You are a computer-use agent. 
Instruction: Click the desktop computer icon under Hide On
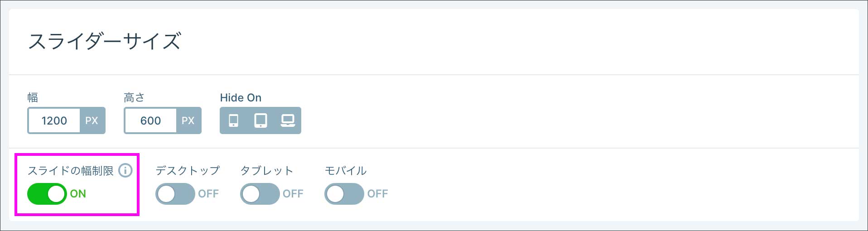click(288, 120)
